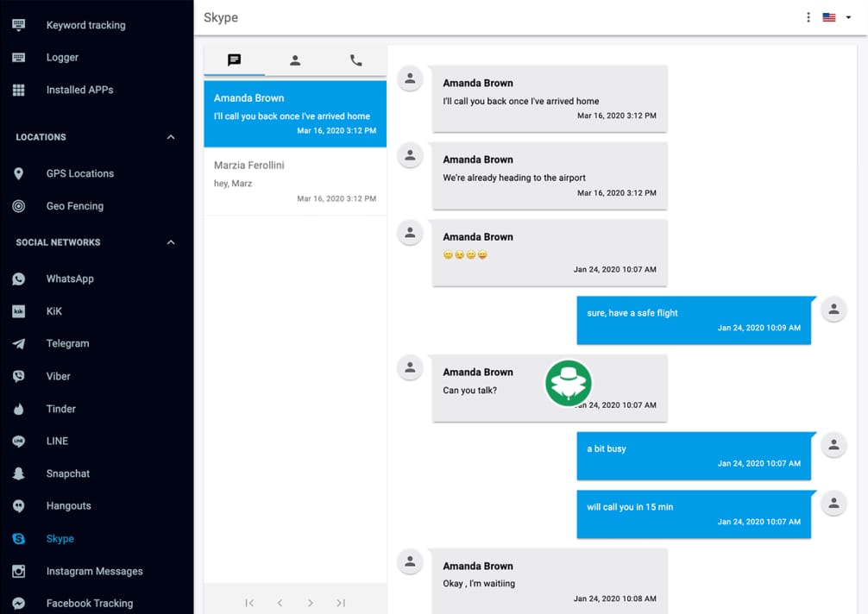Viewport: 868px width, 614px height.
Task: Go to the next page of chats
Action: (310, 603)
